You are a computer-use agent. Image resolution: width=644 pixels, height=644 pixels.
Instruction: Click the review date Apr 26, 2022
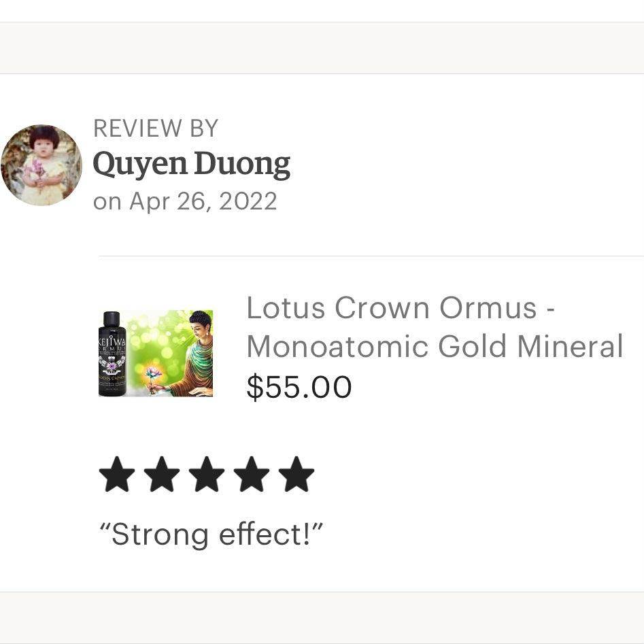tap(184, 201)
